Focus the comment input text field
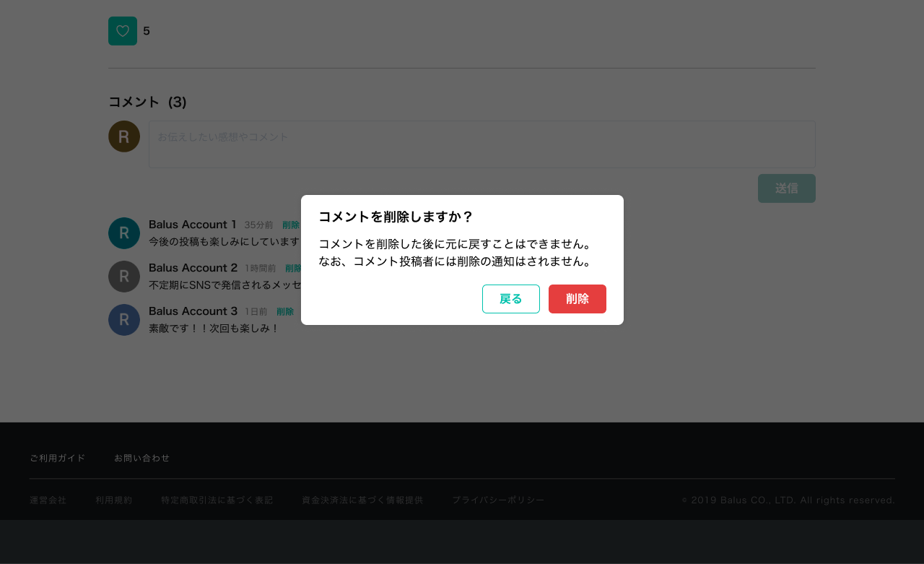The height and width of the screenshot is (564, 924). coord(481,144)
